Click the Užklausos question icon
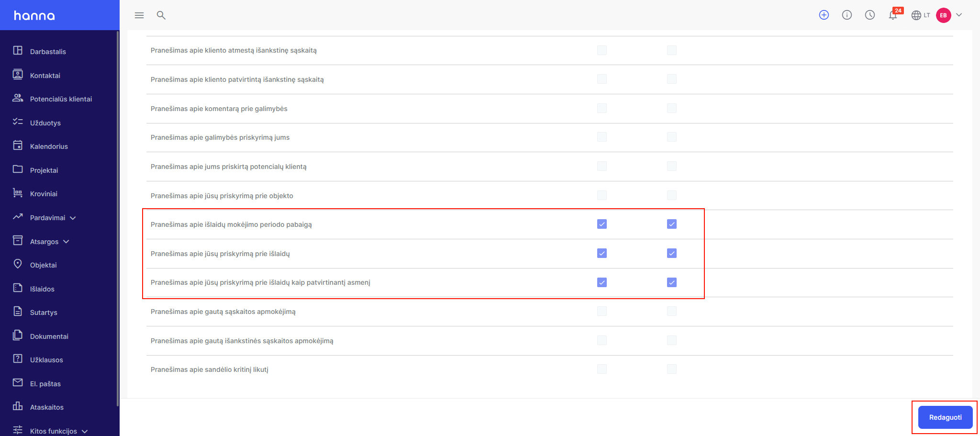The height and width of the screenshot is (436, 980). [x=18, y=359]
